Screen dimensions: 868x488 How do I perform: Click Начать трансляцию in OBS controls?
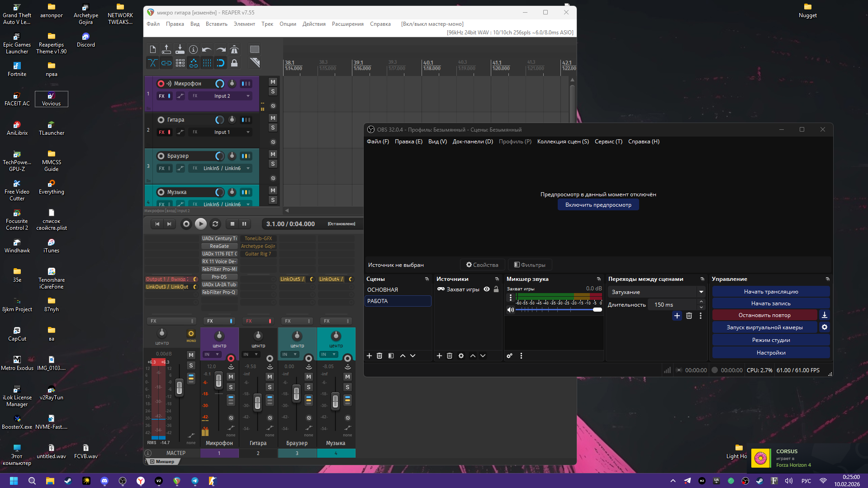[x=771, y=292]
